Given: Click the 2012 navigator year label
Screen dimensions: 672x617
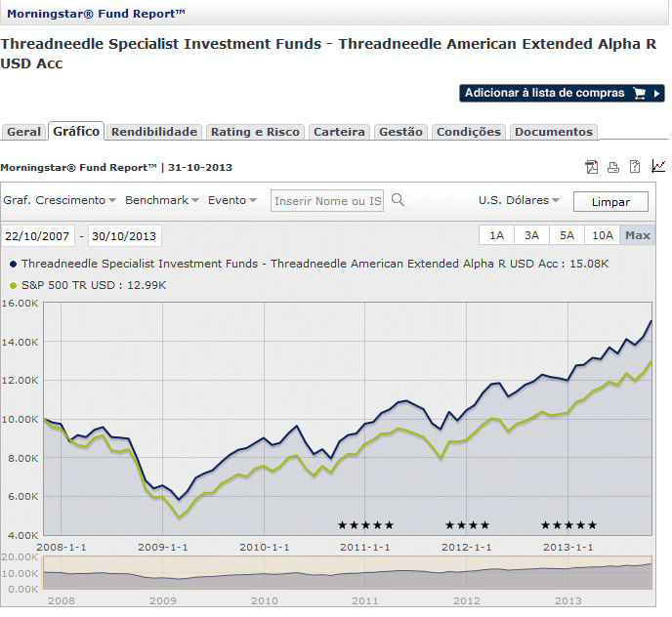Looking at the screenshot, I should pos(467,601).
